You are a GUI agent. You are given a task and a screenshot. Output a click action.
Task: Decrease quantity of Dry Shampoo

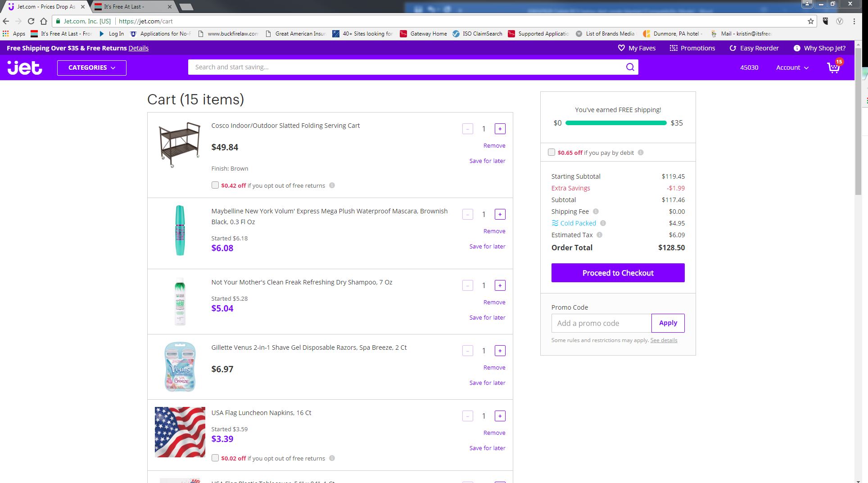(x=468, y=285)
